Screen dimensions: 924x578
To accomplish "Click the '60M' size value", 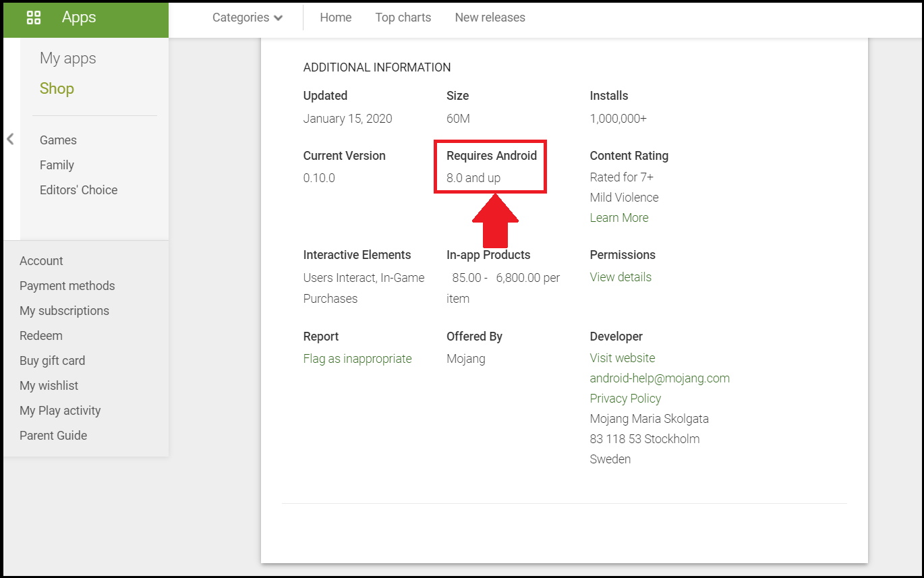I will coord(458,119).
